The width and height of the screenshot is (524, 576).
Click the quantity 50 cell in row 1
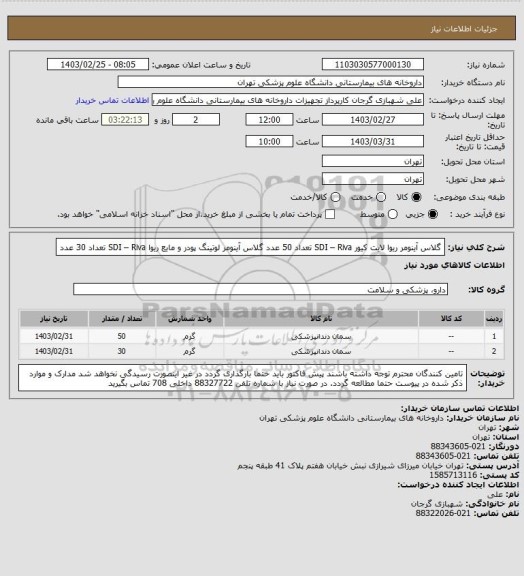click(122, 336)
